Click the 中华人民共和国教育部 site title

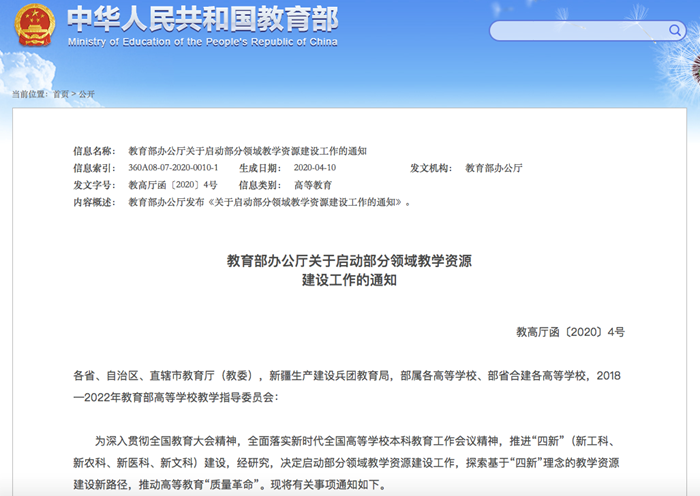coord(203,19)
